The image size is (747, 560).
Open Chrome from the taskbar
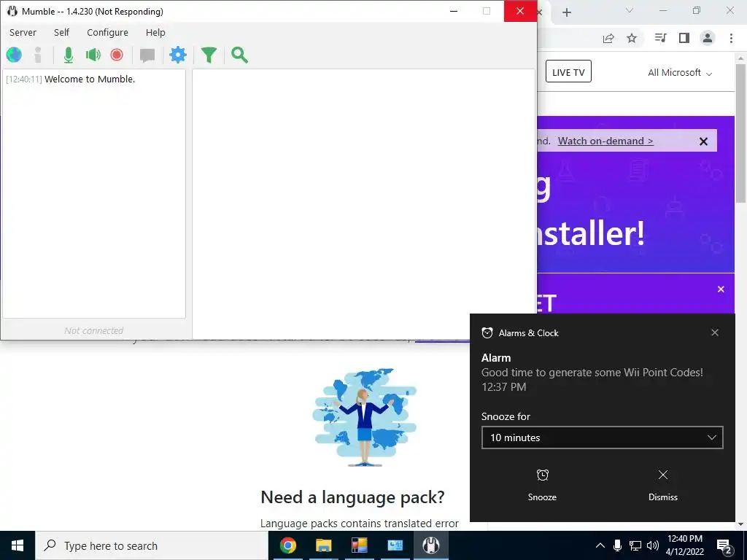point(287,545)
